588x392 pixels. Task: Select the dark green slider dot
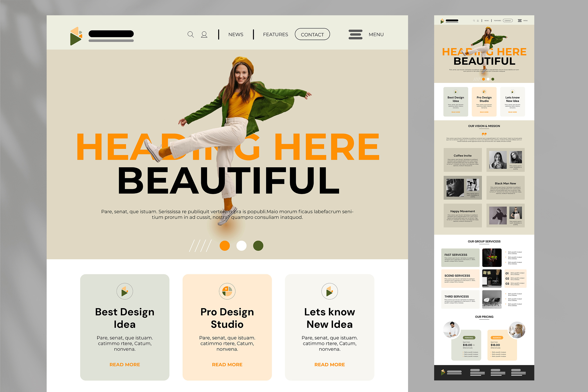click(x=258, y=246)
